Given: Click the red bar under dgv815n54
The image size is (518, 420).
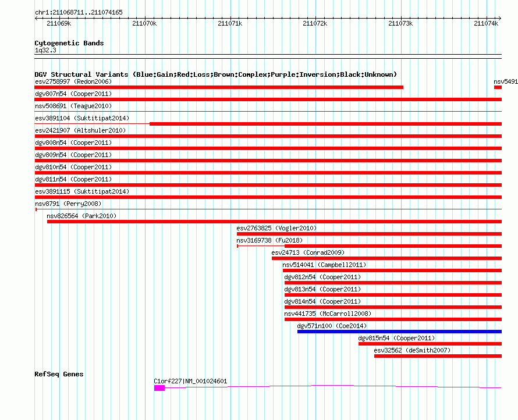Looking at the screenshot, I should [430, 344].
